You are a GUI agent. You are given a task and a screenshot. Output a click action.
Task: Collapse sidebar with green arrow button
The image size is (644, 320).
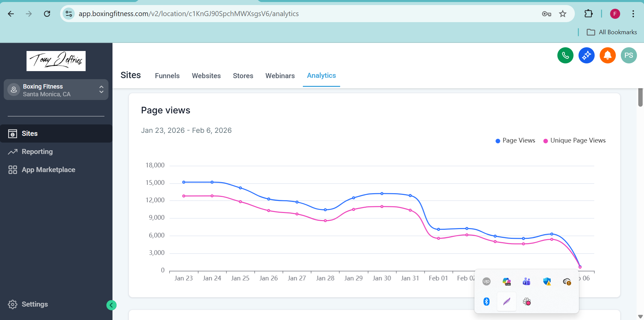[x=111, y=305]
